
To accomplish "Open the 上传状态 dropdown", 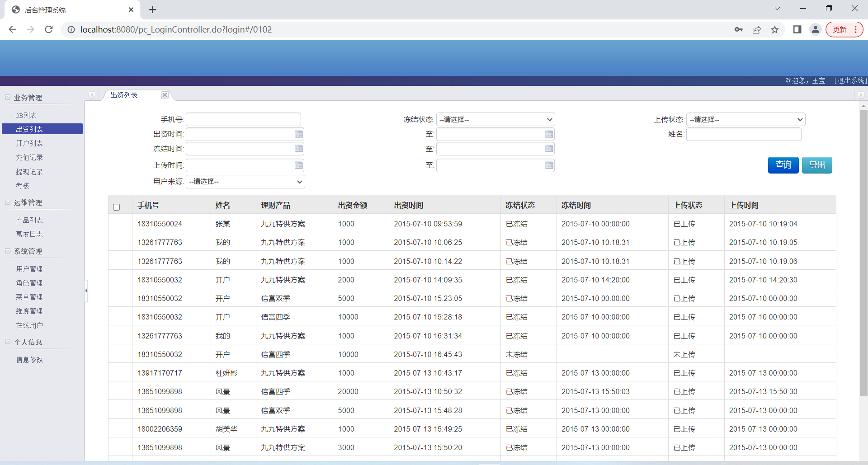I will (x=745, y=119).
